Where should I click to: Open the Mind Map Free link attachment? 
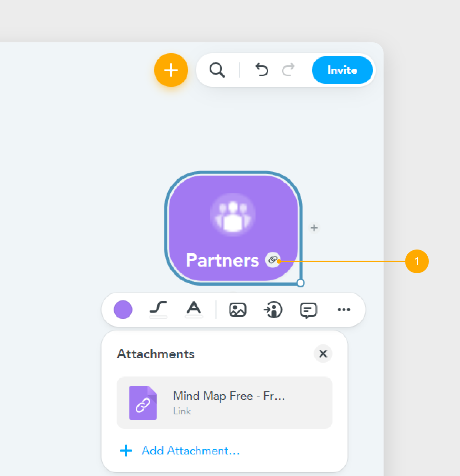(224, 403)
